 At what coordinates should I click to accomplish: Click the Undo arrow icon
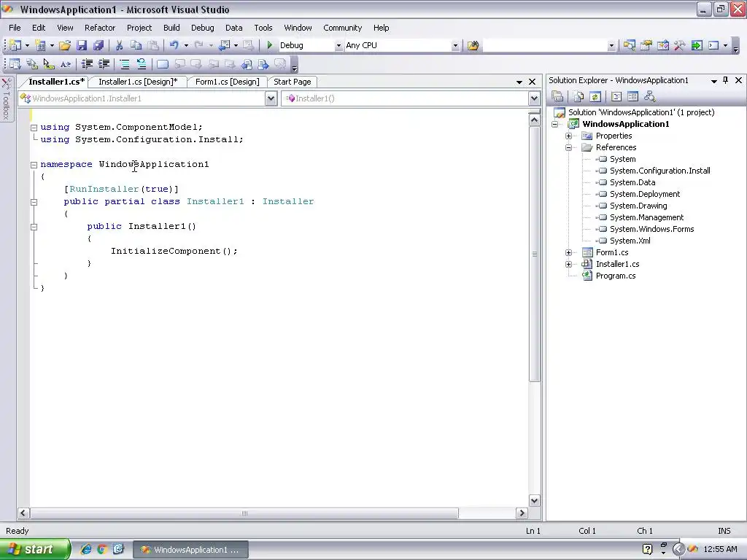[174, 45]
